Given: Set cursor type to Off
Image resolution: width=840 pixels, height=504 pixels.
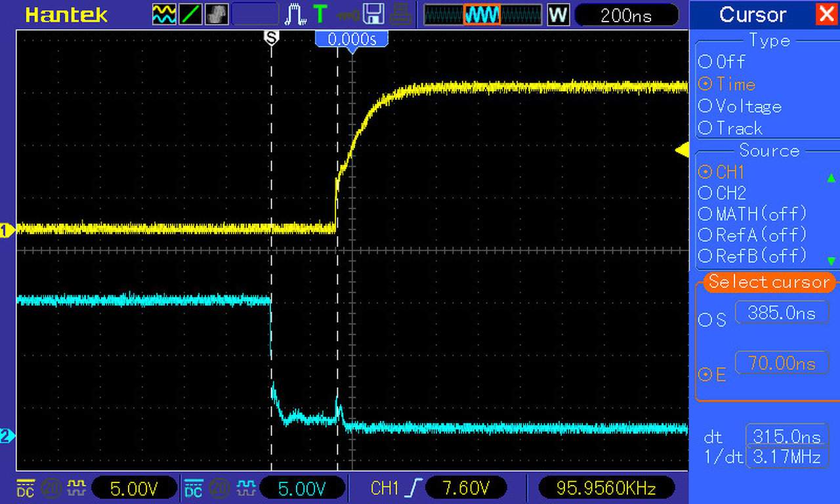Looking at the screenshot, I should [x=722, y=62].
